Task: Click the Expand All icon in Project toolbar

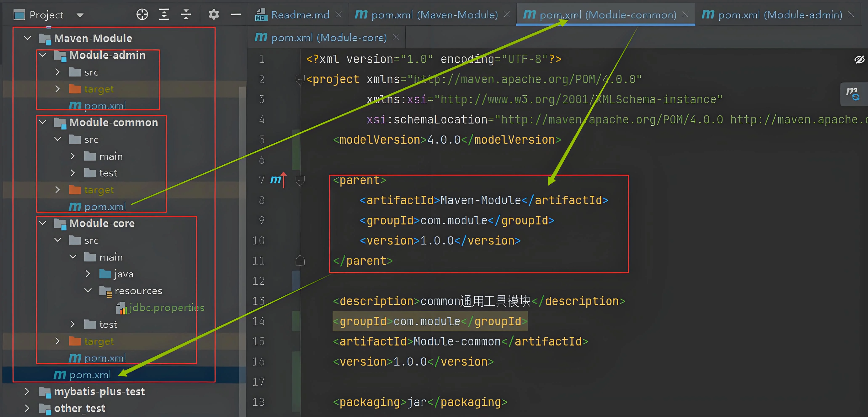Action: (x=164, y=15)
